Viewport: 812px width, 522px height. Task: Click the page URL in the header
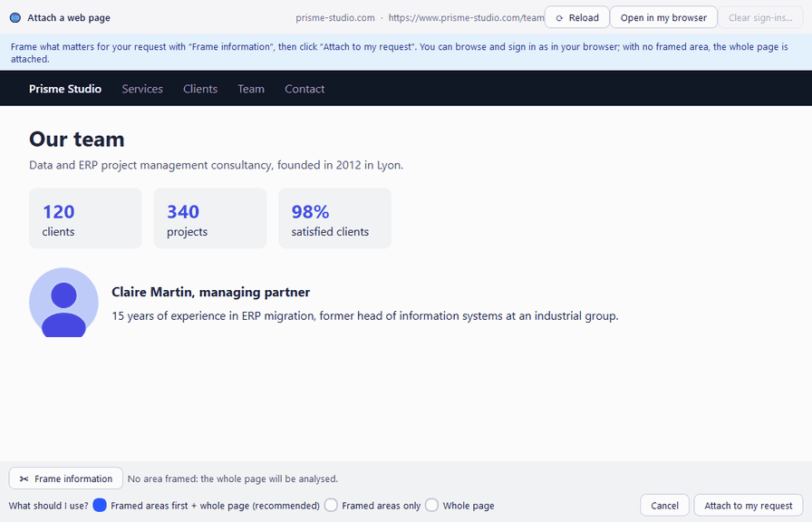(x=466, y=17)
